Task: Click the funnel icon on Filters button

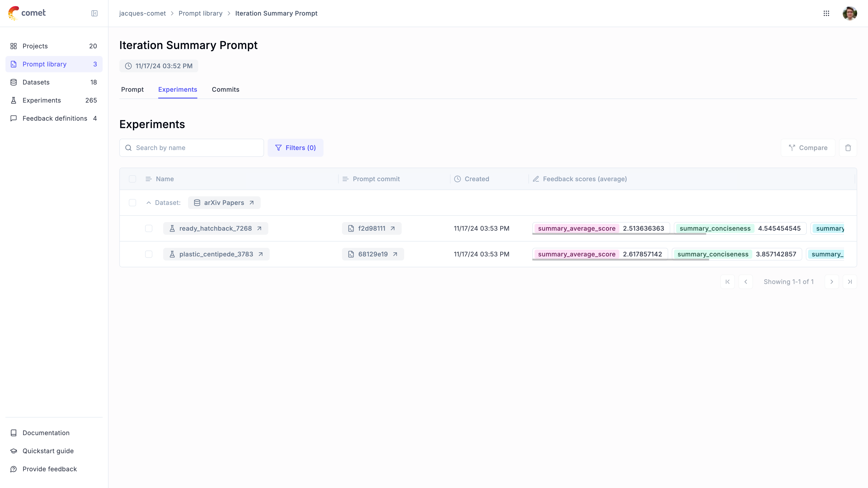Action: click(278, 148)
